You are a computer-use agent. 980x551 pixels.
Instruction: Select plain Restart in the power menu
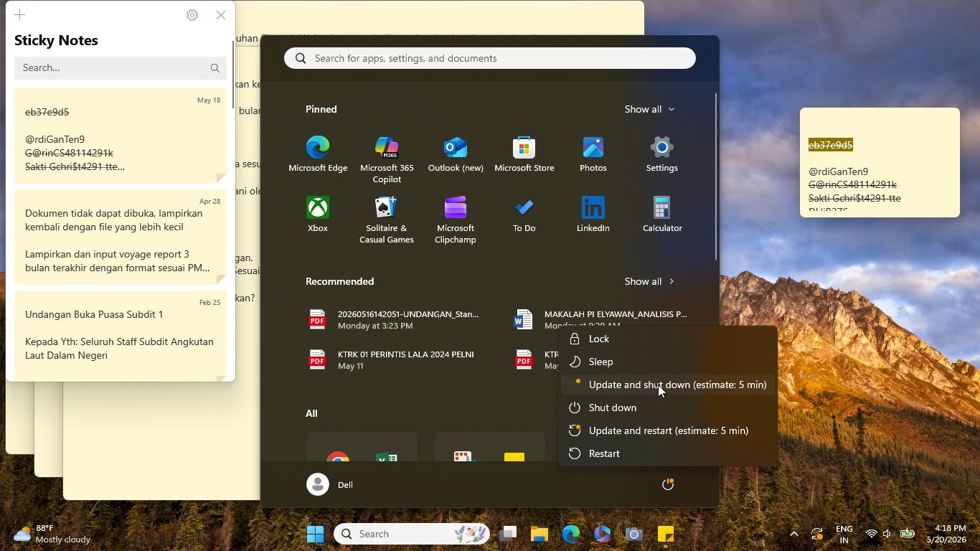click(669, 453)
